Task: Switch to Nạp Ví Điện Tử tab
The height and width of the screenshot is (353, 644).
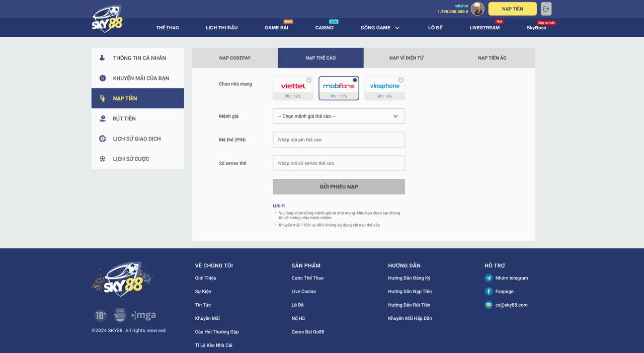Action: (407, 58)
